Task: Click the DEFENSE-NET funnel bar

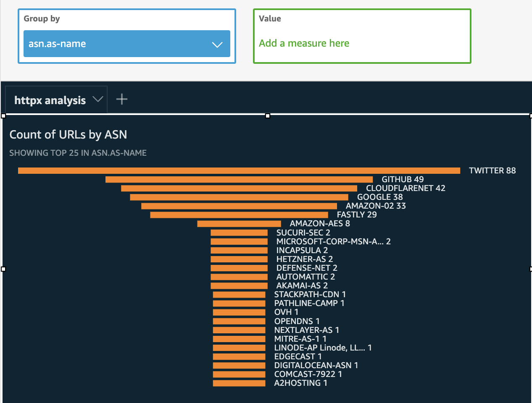Action: tap(239, 268)
